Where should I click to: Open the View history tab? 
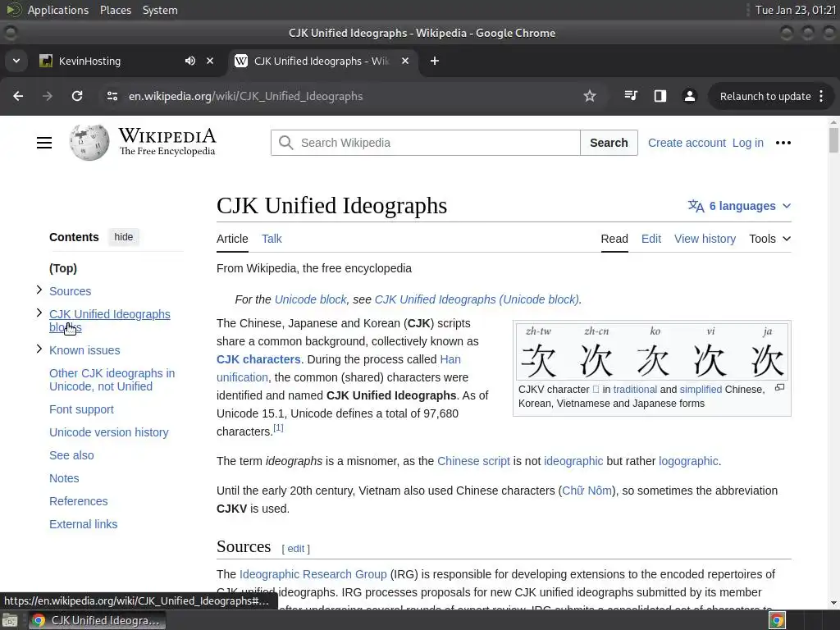(705, 239)
